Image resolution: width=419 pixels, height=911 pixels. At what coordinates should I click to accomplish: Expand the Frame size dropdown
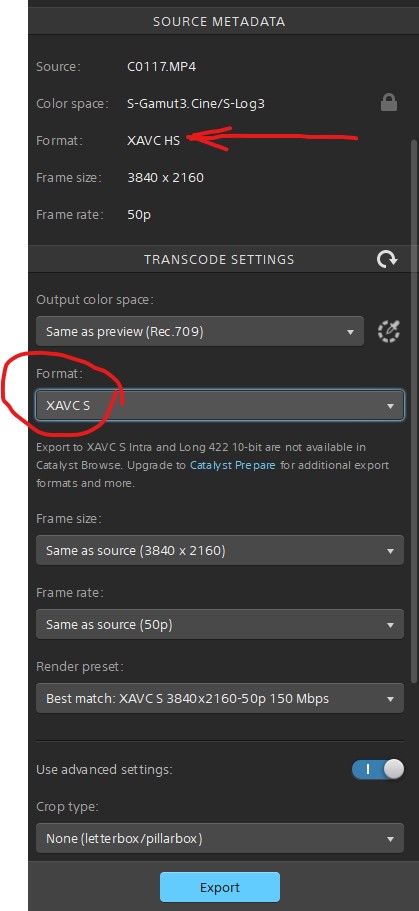point(220,550)
